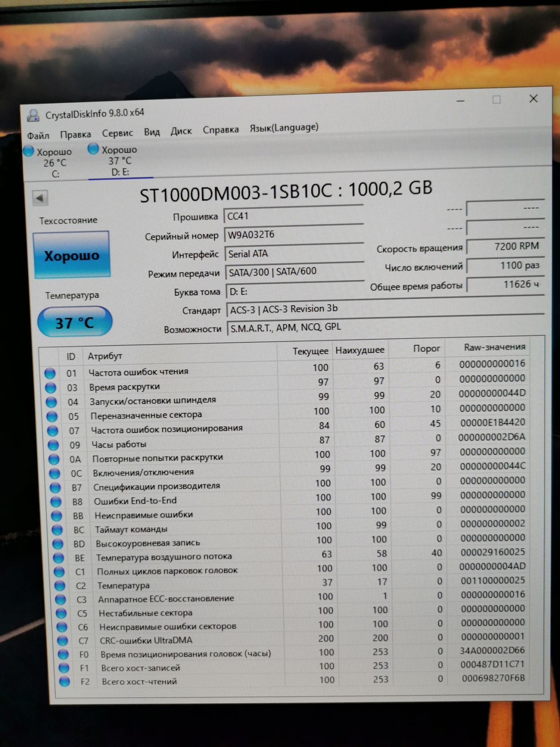Viewport: 560px width, 747px height.
Task: Click the Интерфейс field Serial ATA
Action: [294, 253]
